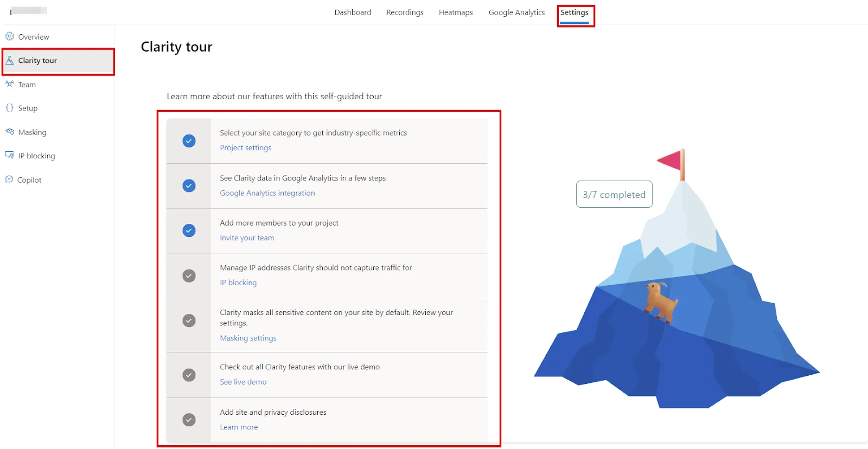Toggle the grey checkmark for live demo step

pyautogui.click(x=189, y=375)
